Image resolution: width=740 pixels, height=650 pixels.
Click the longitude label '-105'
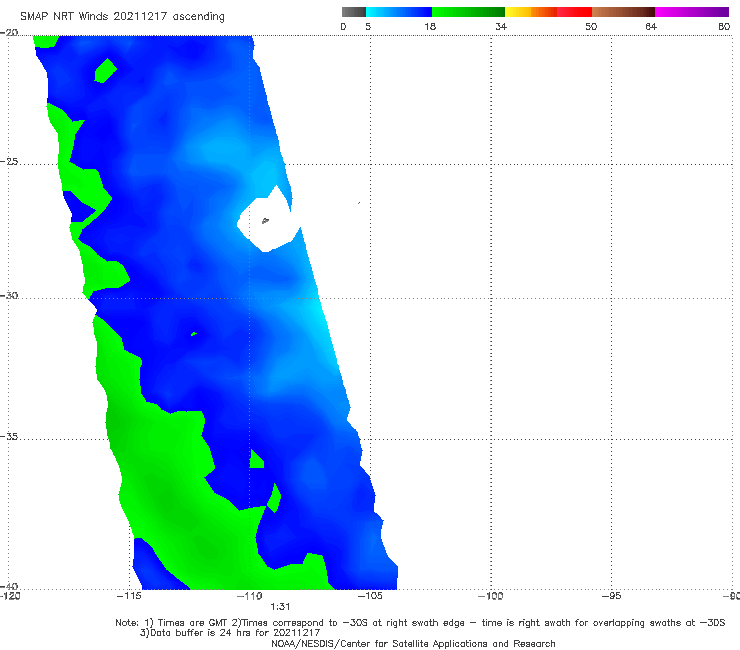370,596
